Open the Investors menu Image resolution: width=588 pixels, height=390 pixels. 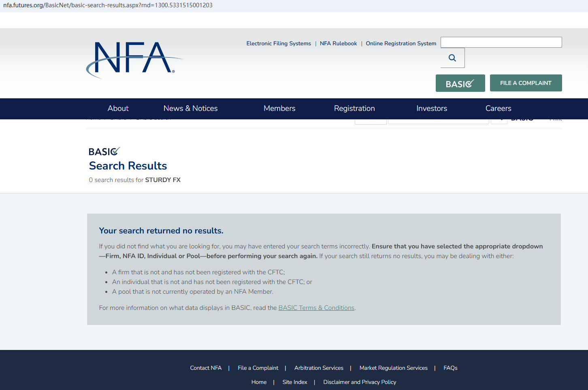coord(432,108)
